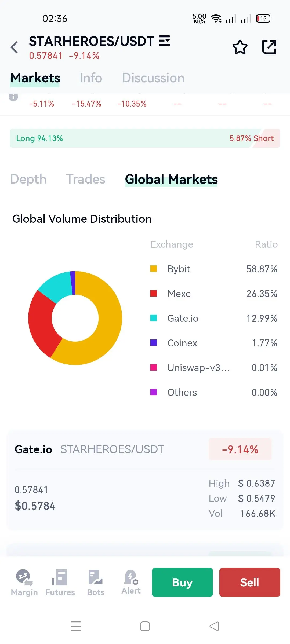Image resolution: width=290 pixels, height=644 pixels.
Task: Open the Discussion tab
Action: pyautogui.click(x=153, y=78)
